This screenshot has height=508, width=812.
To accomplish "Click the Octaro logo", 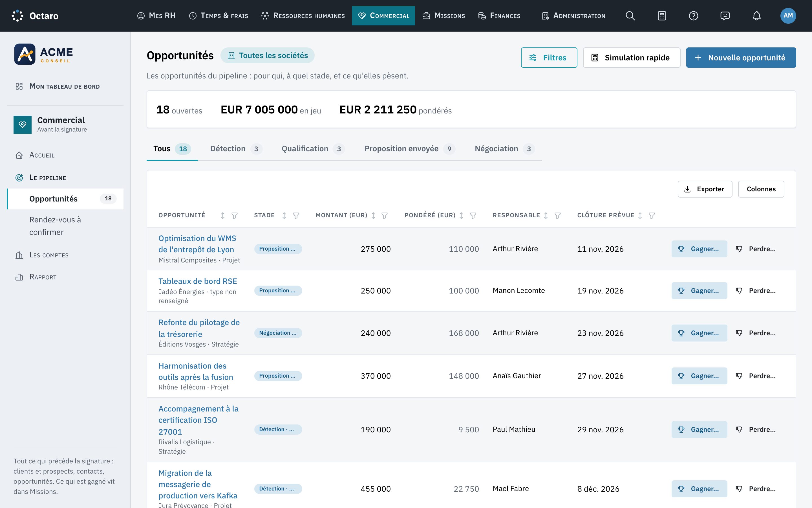I will pyautogui.click(x=35, y=16).
